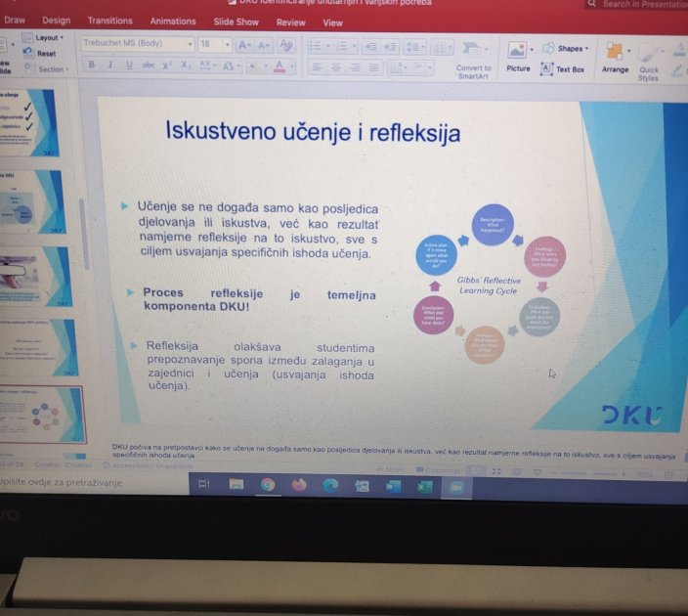Open Quick Styles gallery
Screen dimensions: 688x616
click(649, 60)
